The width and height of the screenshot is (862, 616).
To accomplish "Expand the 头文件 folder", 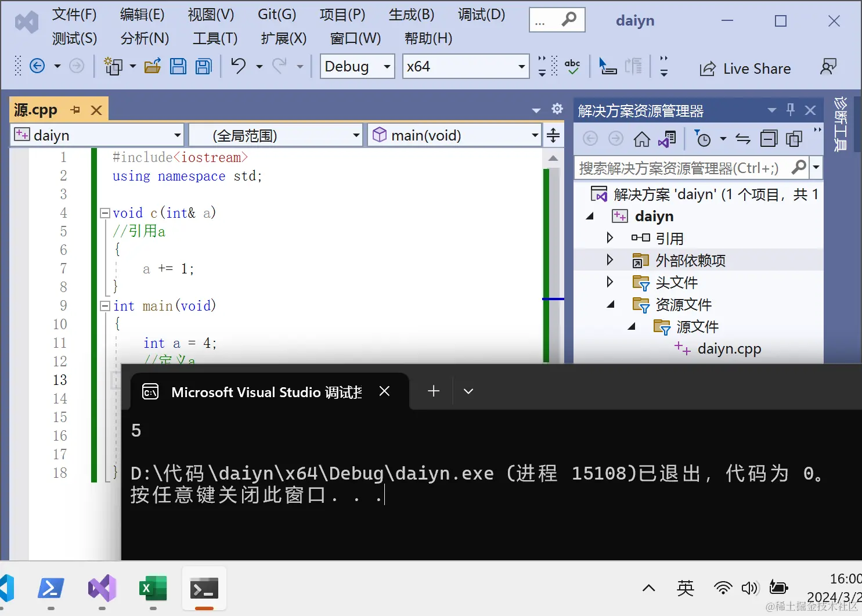I will [x=609, y=282].
